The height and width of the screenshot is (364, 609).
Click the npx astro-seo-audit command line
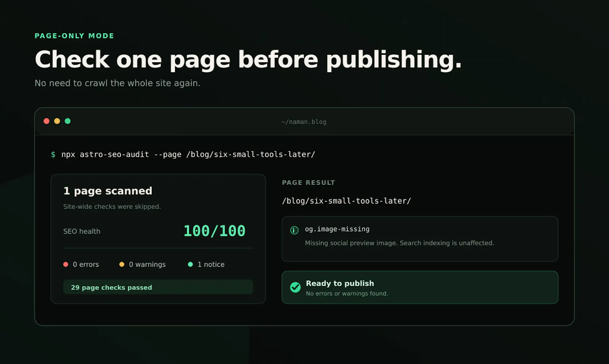188,154
